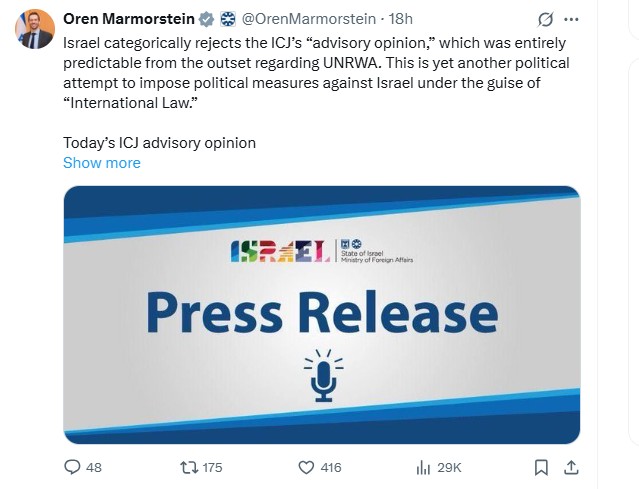Open the @OrenMarmorstein handle link
This screenshot has width=639, height=489.
[309, 19]
